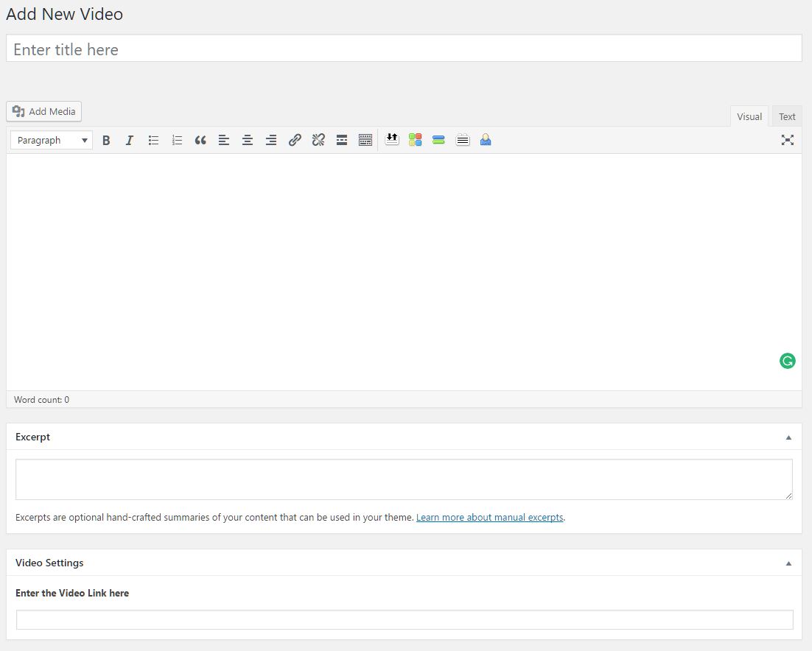This screenshot has height=651, width=812.
Task: Center align the text
Action: coord(248,140)
